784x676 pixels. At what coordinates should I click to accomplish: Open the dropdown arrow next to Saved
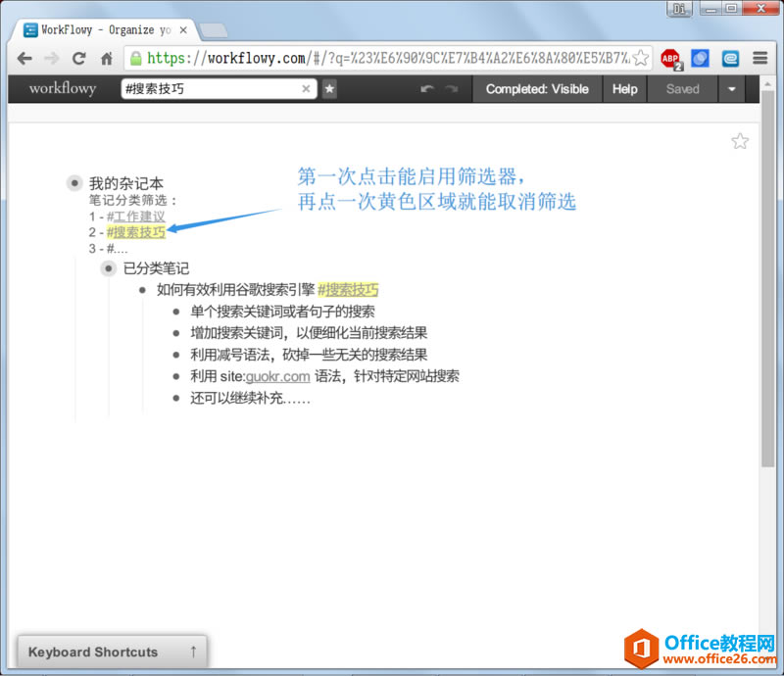pos(732,89)
